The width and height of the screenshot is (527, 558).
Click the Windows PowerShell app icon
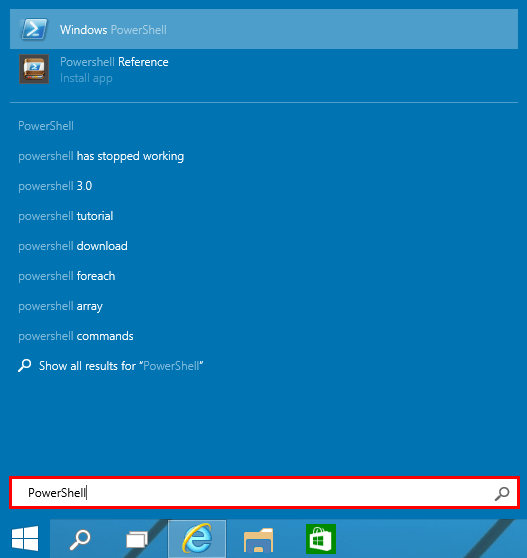[x=34, y=29]
